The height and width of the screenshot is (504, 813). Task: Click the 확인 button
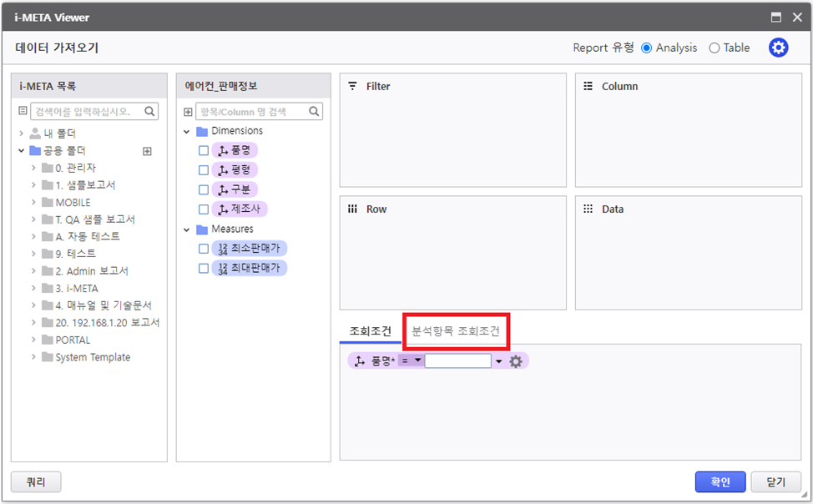coord(720,481)
